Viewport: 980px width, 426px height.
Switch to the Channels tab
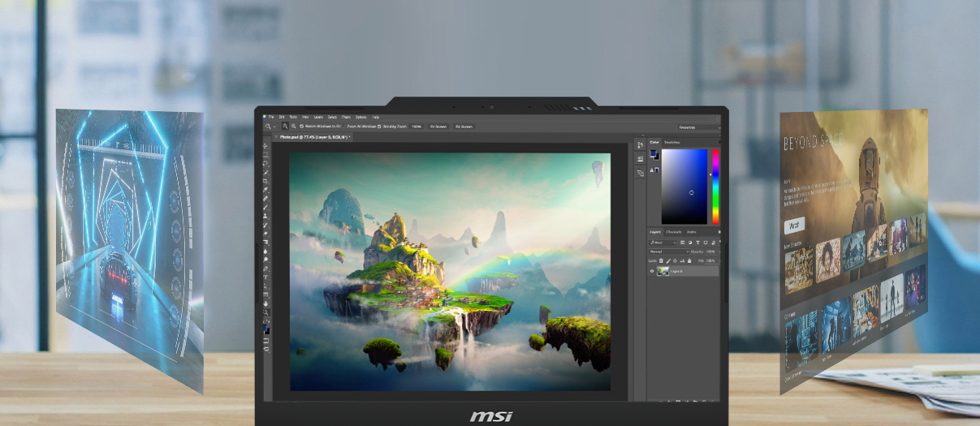coord(674,232)
